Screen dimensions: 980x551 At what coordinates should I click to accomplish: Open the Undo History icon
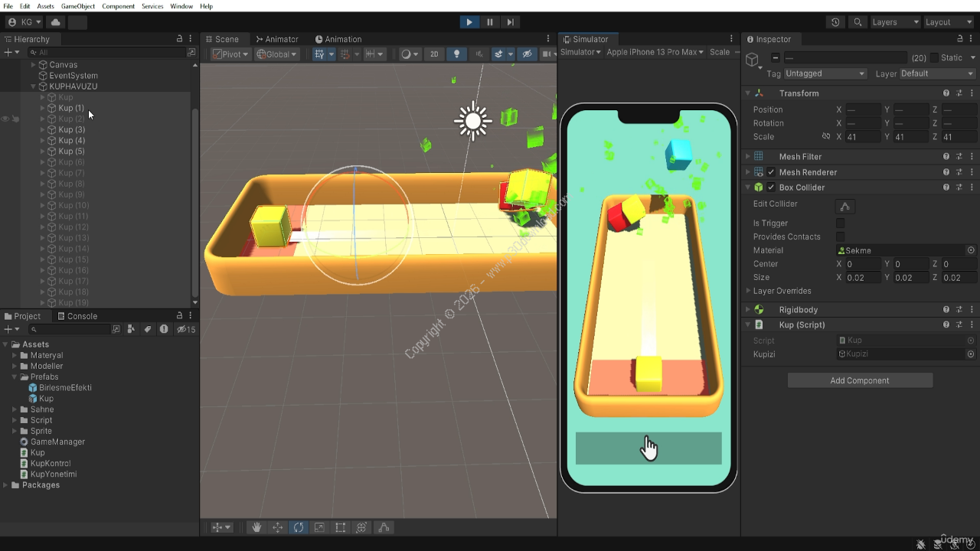[x=835, y=22]
